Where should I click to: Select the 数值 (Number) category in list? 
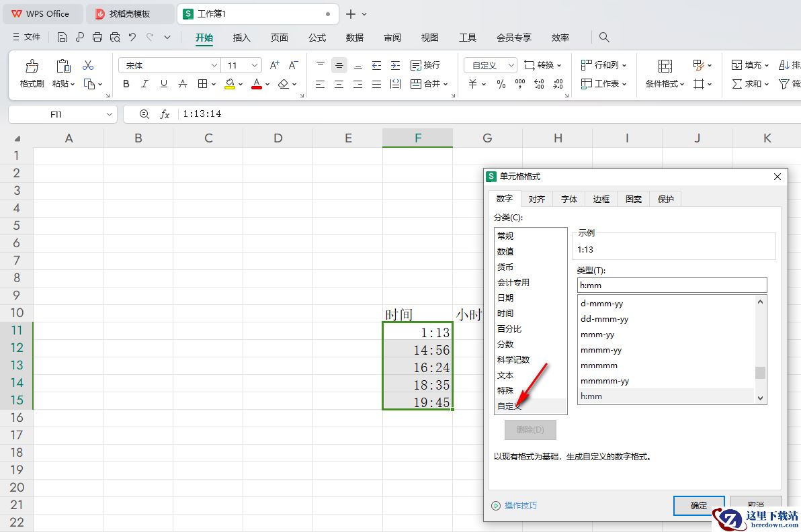(x=531, y=252)
